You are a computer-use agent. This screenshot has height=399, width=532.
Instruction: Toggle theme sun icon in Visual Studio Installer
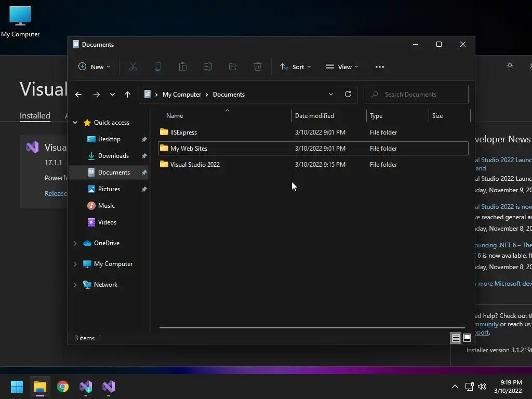510,65
